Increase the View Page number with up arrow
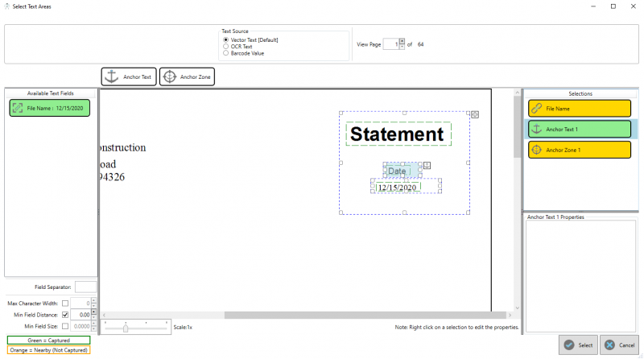This screenshot has height=359, width=644. pos(402,41)
